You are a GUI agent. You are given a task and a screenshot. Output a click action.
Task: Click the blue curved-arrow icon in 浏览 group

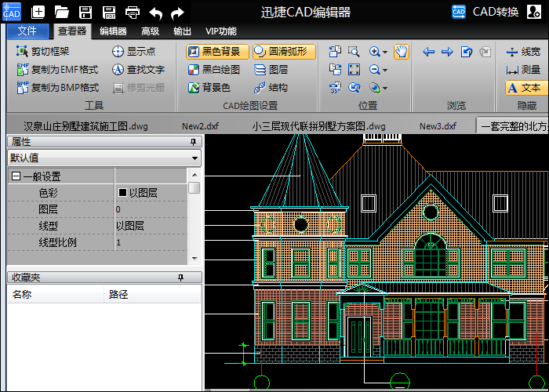coord(467,53)
